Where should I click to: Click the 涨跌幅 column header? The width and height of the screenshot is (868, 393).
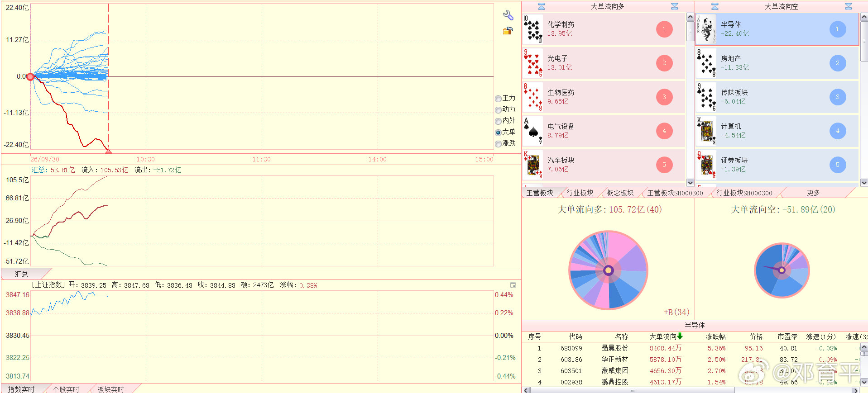click(715, 336)
